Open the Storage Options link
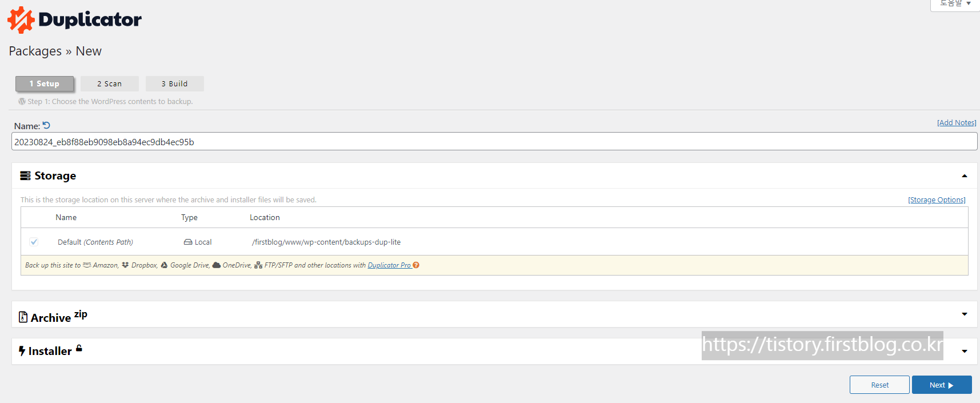 pyautogui.click(x=937, y=199)
